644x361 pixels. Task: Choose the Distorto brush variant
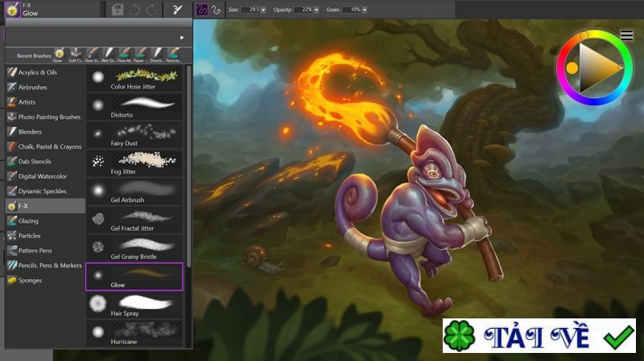point(134,107)
